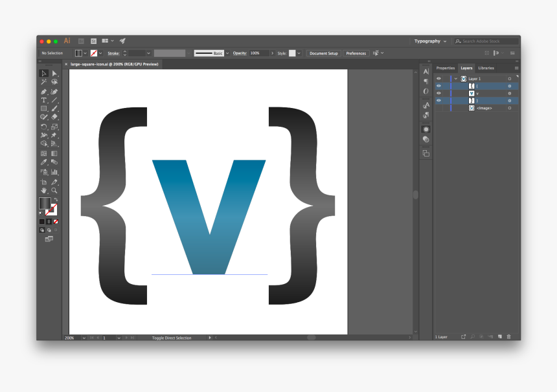Click target circle of the <Image> sublayer
This screenshot has width=557, height=392.
click(510, 108)
